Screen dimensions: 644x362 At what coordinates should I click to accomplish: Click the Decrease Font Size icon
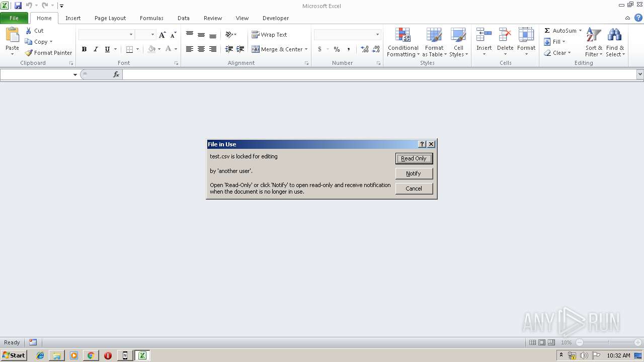pyautogui.click(x=173, y=35)
